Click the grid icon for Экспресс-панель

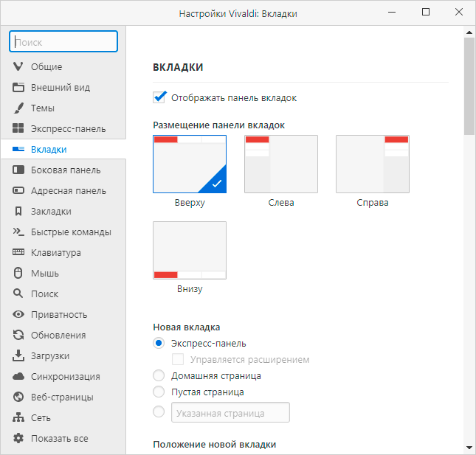tap(18, 128)
